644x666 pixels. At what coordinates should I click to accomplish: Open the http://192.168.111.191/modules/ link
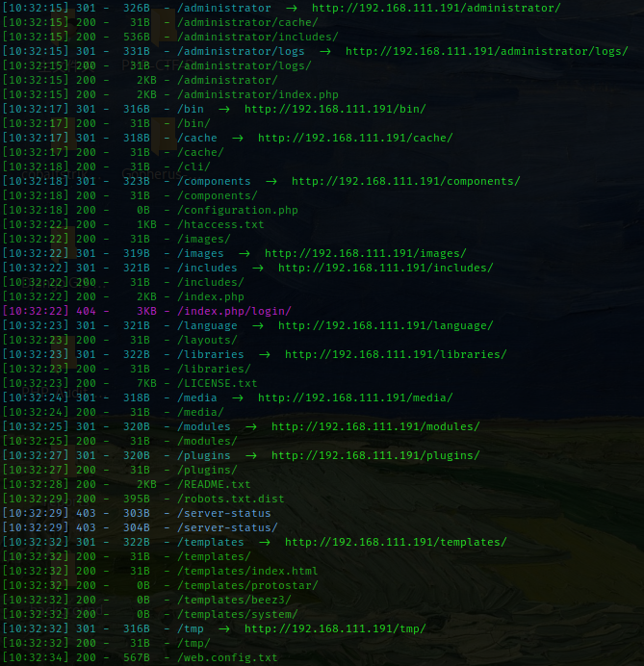375,427
